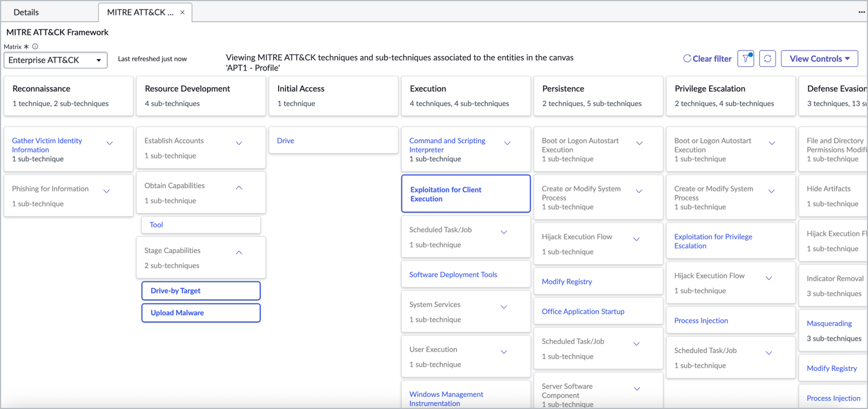
Task: Click the Execution tactic header
Action: point(466,96)
